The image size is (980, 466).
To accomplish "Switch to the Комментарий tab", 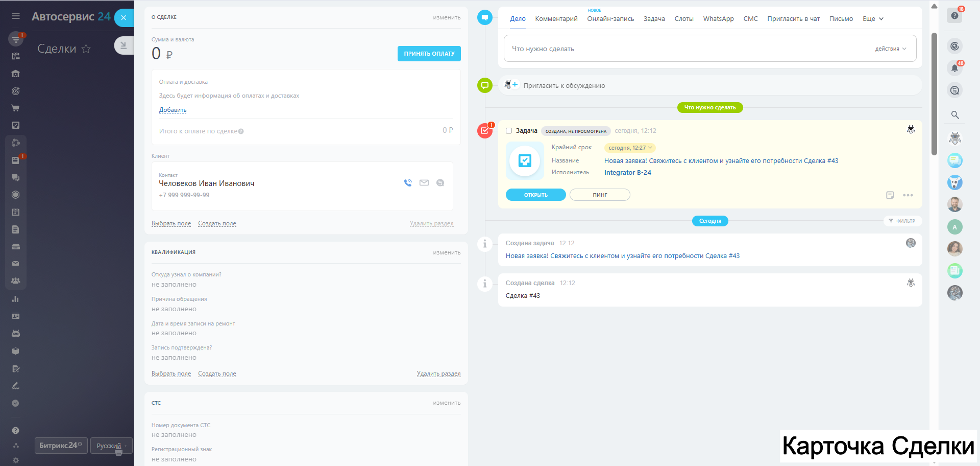I will [x=556, y=19].
